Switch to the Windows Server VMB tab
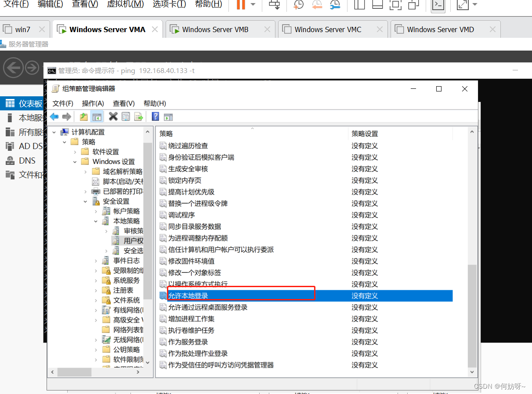 [x=215, y=29]
